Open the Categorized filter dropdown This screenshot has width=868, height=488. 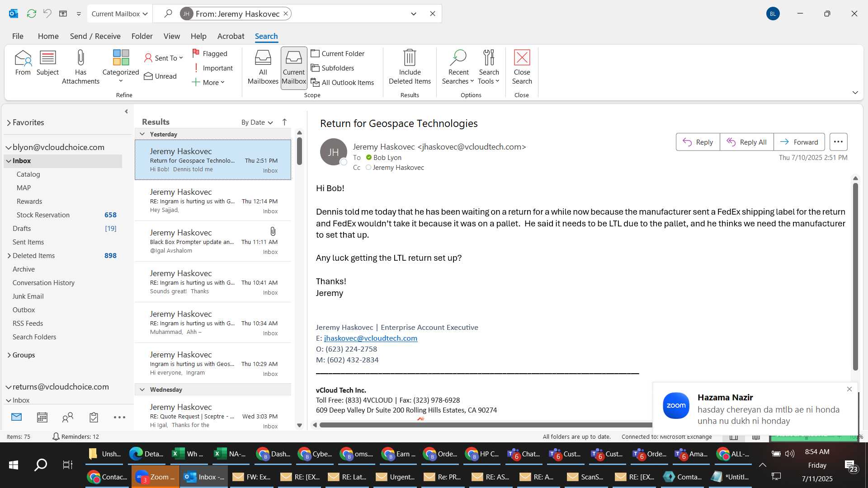tap(121, 67)
